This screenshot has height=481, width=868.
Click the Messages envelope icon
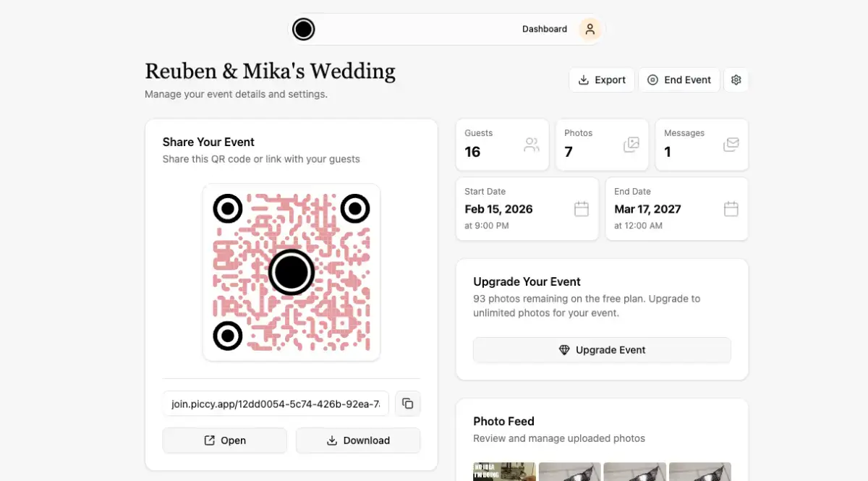pyautogui.click(x=731, y=145)
